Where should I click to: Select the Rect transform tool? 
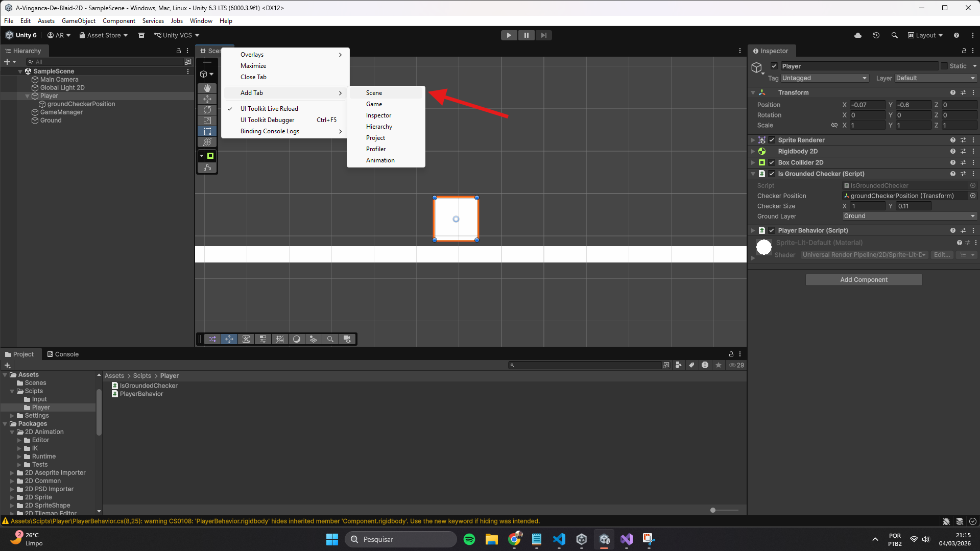tap(207, 131)
